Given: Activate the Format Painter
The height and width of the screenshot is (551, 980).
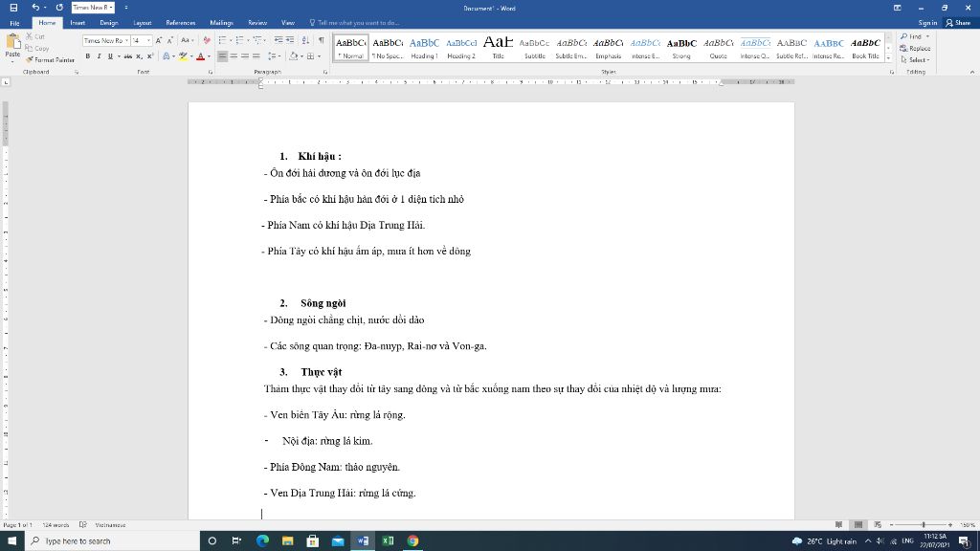Looking at the screenshot, I should point(50,60).
